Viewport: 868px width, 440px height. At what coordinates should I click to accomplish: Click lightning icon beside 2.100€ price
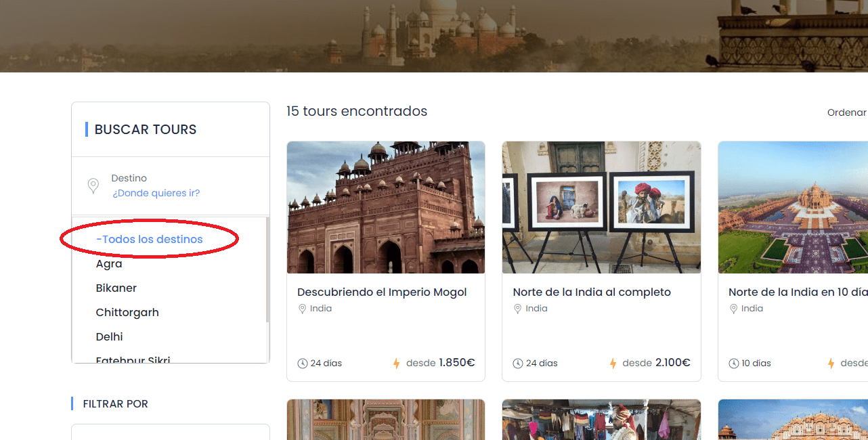click(x=613, y=364)
